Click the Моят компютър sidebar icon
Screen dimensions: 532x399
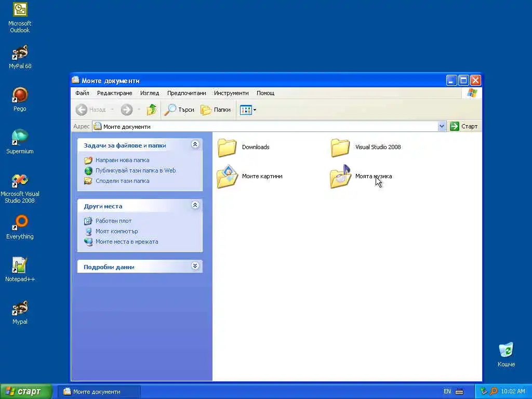coord(88,231)
